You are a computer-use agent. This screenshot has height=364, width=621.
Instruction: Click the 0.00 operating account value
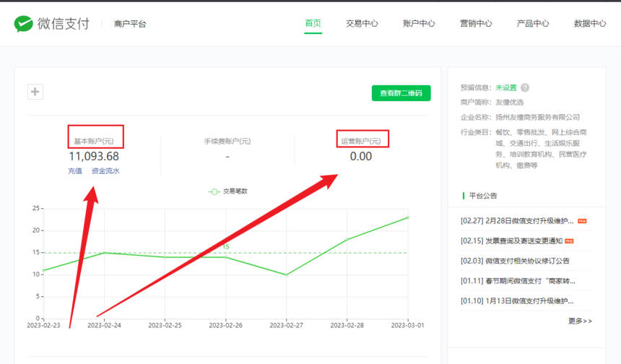[361, 157]
